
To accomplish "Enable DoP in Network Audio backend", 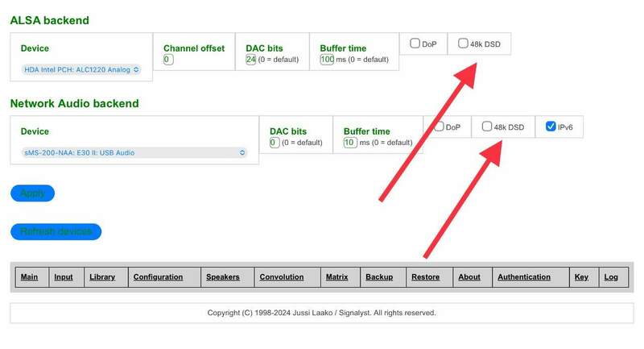I will (x=440, y=127).
